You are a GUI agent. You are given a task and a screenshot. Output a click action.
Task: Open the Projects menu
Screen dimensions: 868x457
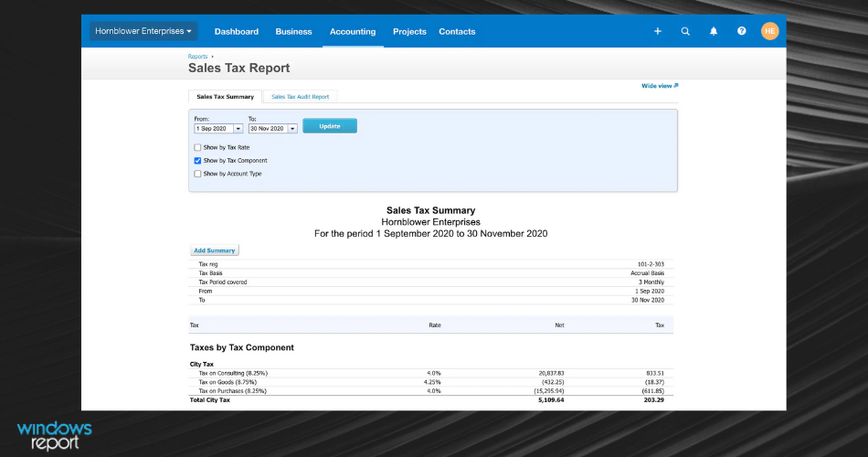click(x=409, y=32)
